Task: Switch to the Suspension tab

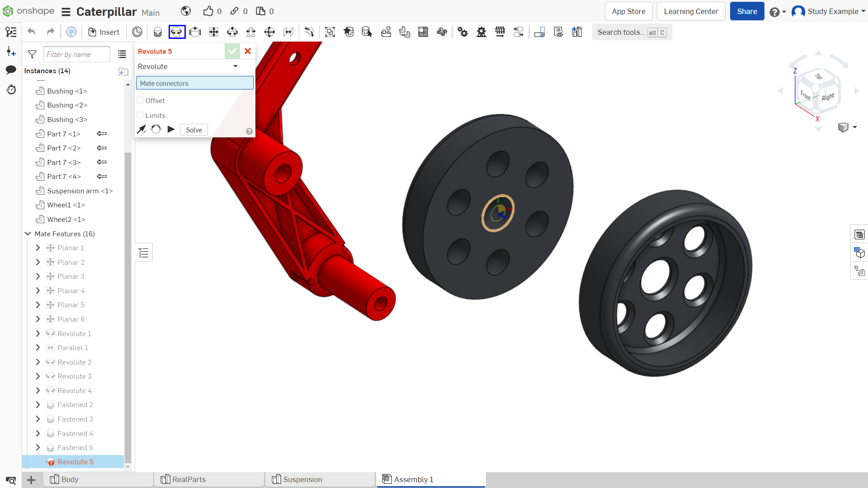Action: coord(320,479)
